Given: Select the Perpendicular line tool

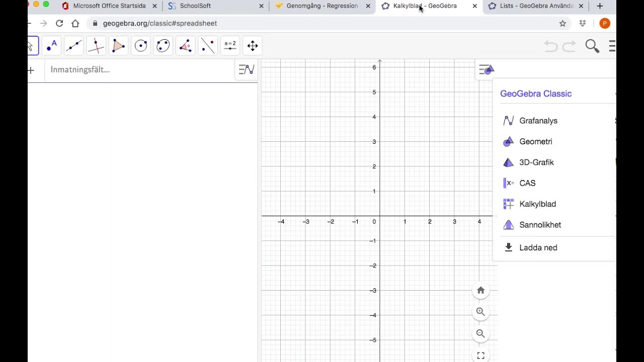Looking at the screenshot, I should click(96, 46).
